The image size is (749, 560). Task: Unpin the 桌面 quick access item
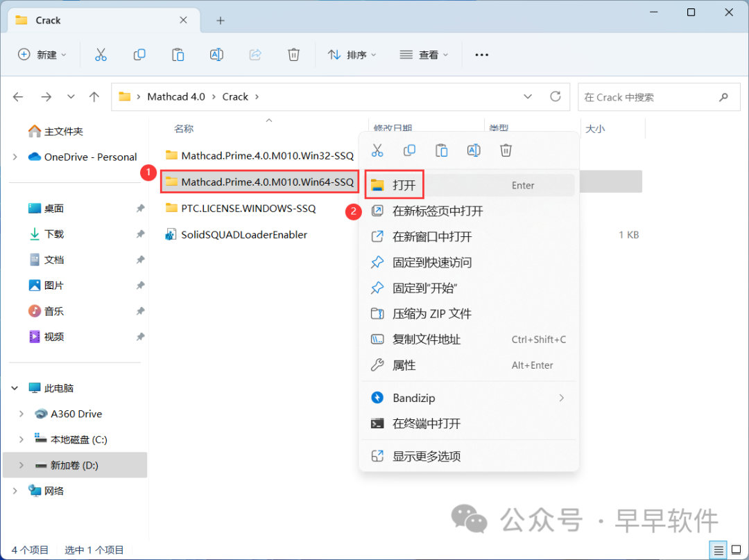coord(140,208)
